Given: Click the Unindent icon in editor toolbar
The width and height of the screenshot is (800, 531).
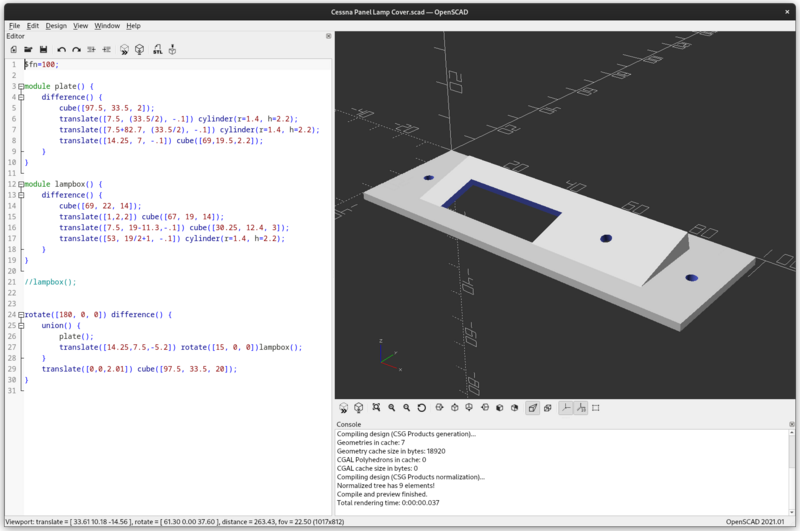Looking at the screenshot, I should pyautogui.click(x=91, y=49).
